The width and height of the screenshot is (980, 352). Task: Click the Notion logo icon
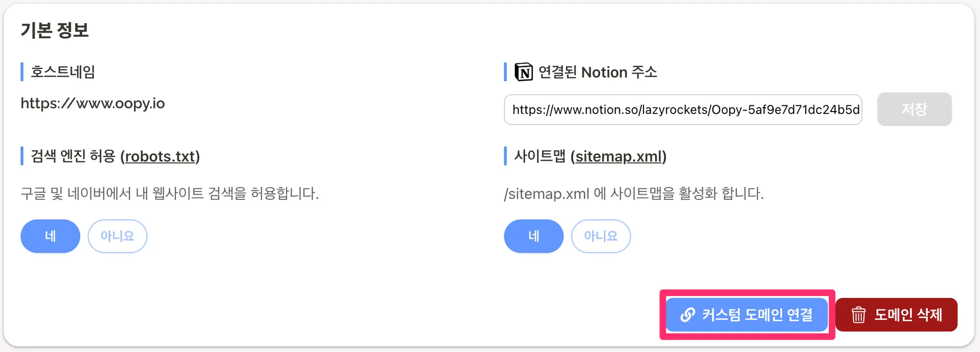pos(523,72)
